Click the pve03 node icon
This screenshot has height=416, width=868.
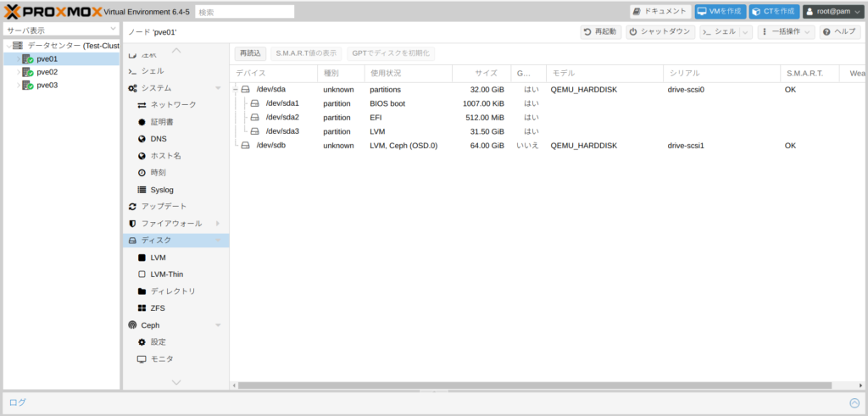[x=28, y=86]
